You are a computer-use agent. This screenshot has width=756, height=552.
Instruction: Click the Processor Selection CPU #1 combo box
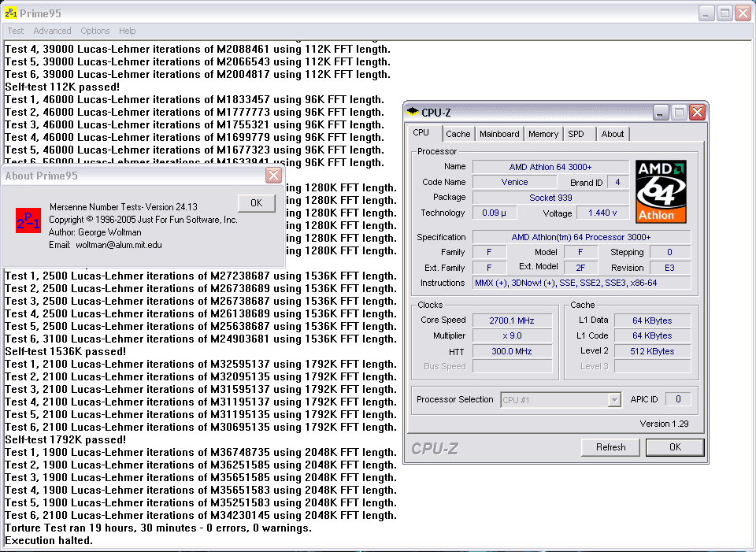click(x=560, y=400)
